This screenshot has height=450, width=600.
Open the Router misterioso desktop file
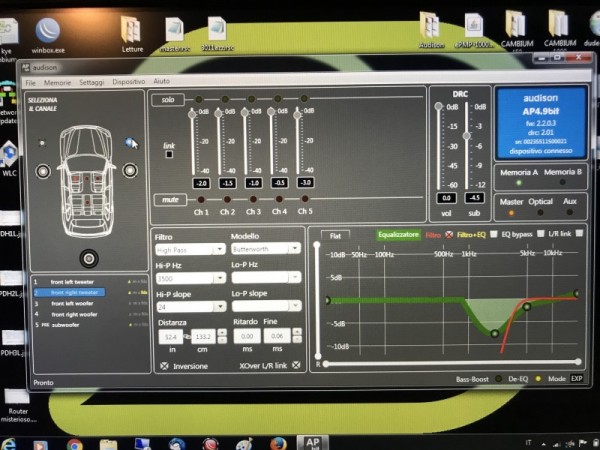tap(18, 406)
